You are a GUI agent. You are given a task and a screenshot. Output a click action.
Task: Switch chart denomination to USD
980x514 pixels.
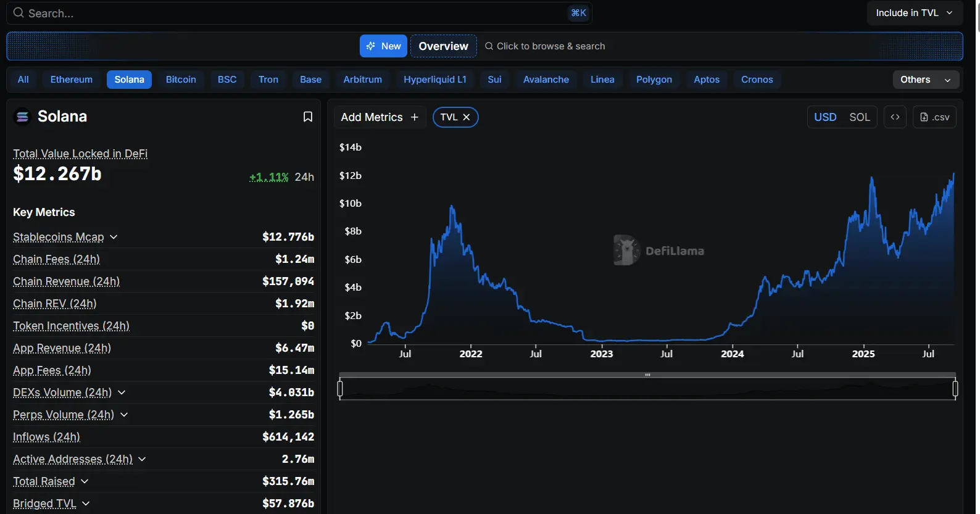coord(825,117)
